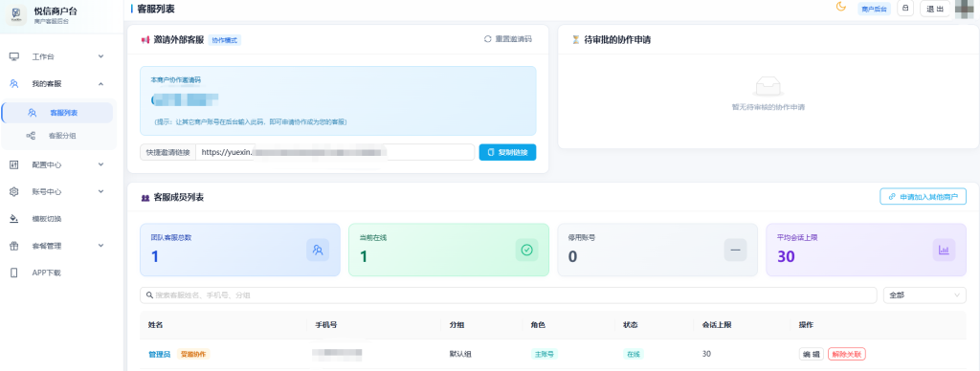Screen dimensions: 980x371
Task: Toggle dark mode with the moon icon
Action: click(841, 7)
